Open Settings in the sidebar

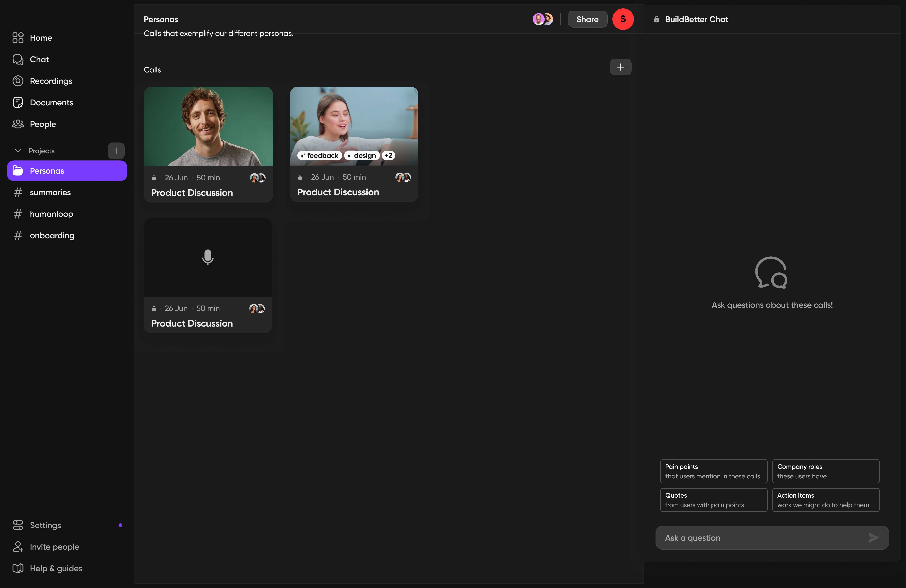[x=45, y=525]
